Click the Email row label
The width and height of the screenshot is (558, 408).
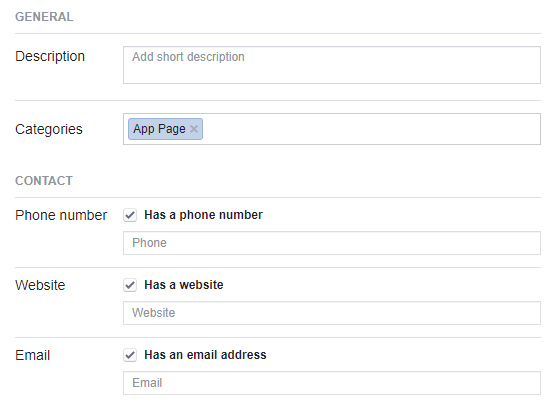32,355
